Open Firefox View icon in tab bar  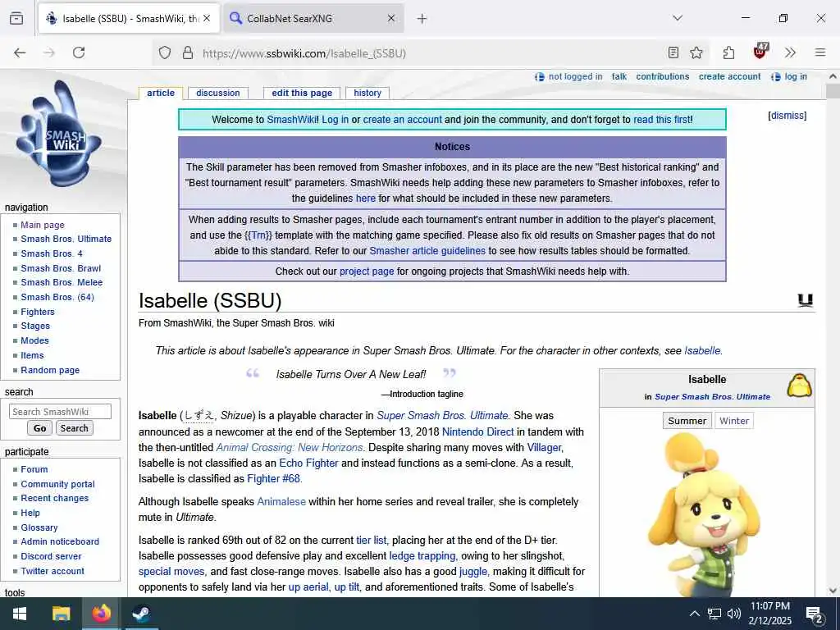pos(16,18)
